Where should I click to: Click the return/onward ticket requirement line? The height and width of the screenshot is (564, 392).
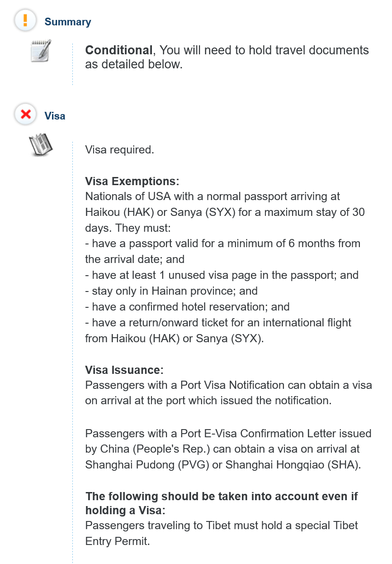218,322
